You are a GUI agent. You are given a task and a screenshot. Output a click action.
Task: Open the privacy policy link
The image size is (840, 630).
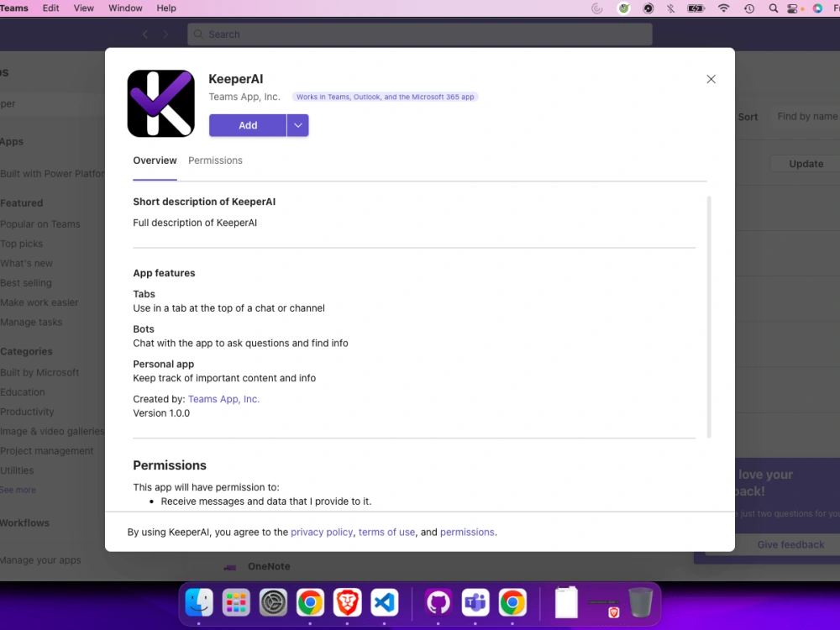pos(322,532)
